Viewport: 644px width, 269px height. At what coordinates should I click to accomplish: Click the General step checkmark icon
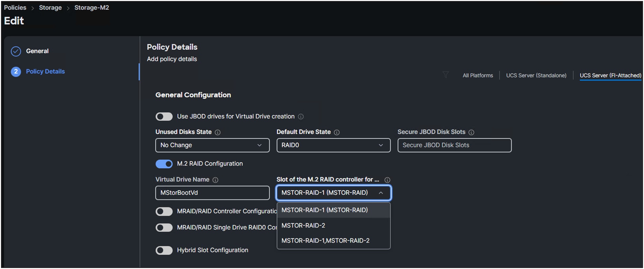pyautogui.click(x=16, y=51)
